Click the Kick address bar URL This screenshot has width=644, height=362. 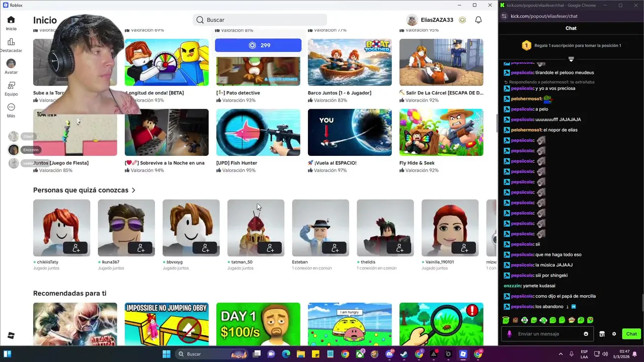[x=544, y=16]
